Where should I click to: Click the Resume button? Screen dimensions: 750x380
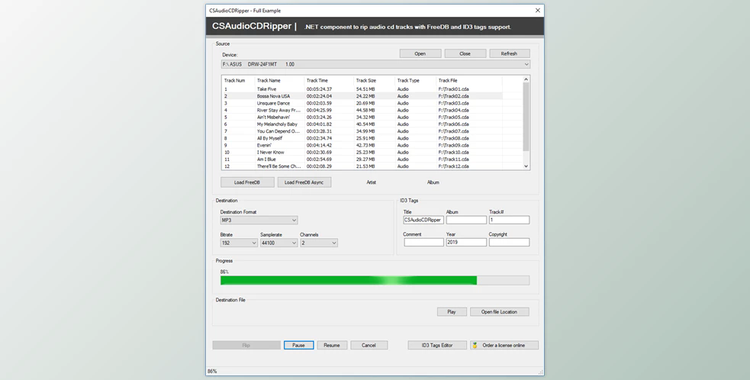332,345
